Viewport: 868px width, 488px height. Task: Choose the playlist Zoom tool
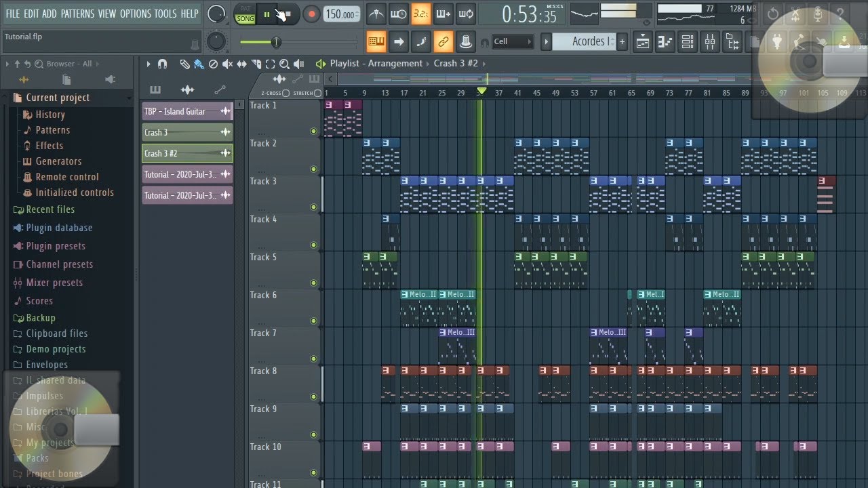[x=285, y=64]
